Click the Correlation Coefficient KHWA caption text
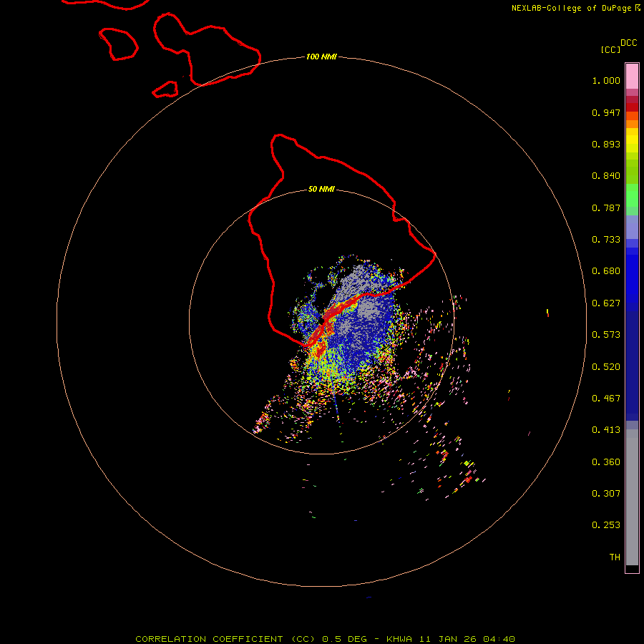 click(x=325, y=639)
